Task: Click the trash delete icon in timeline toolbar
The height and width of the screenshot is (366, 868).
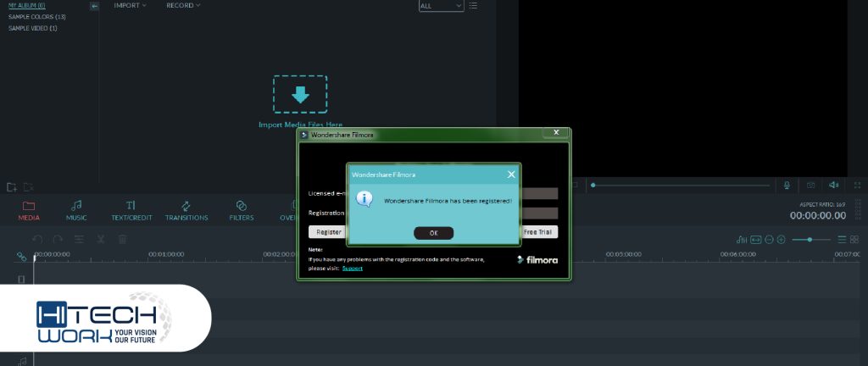Action: (x=123, y=240)
